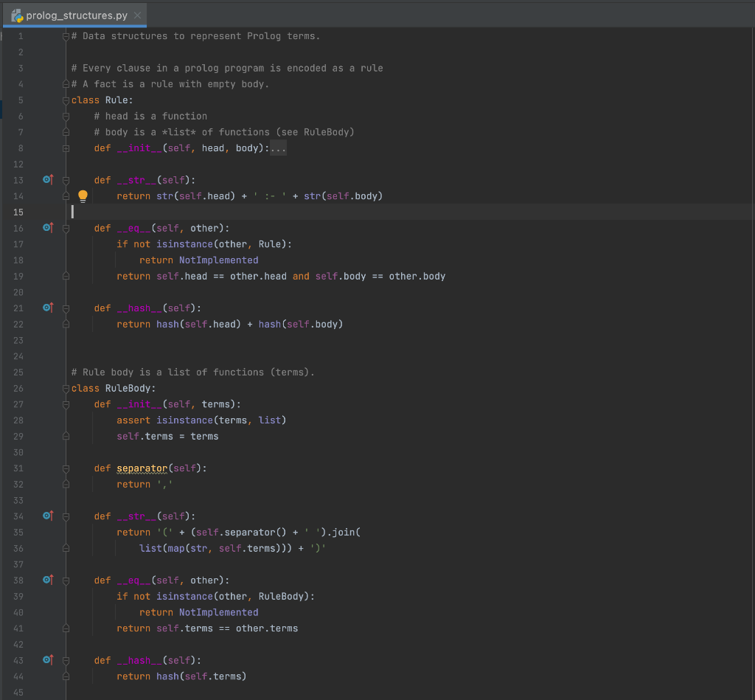Viewport: 755px width, 700px height.
Task: Click the override gutter icon on line 43
Action: [x=48, y=659]
